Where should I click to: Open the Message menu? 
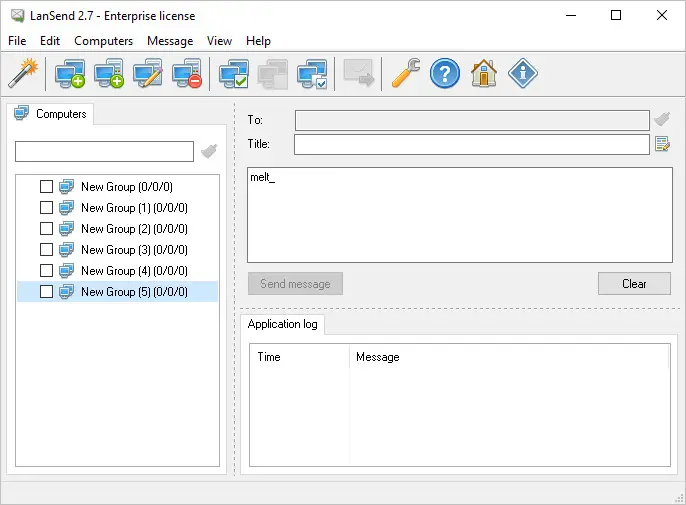point(170,41)
